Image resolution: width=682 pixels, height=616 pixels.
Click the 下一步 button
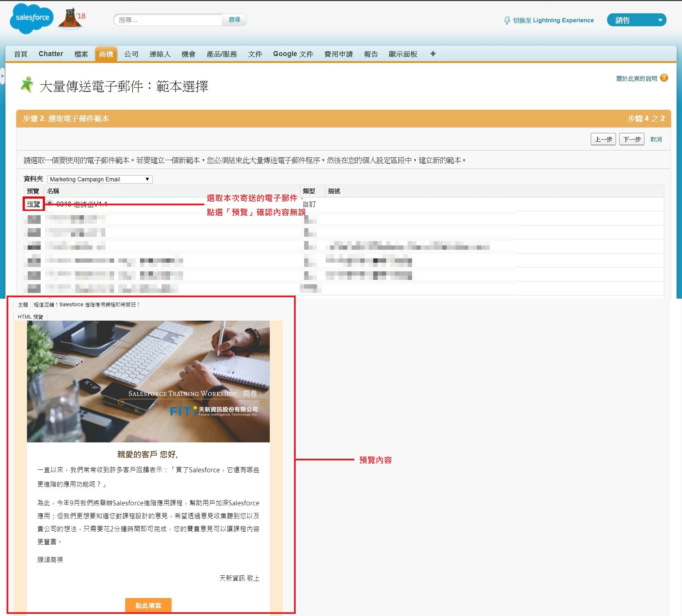pos(631,139)
